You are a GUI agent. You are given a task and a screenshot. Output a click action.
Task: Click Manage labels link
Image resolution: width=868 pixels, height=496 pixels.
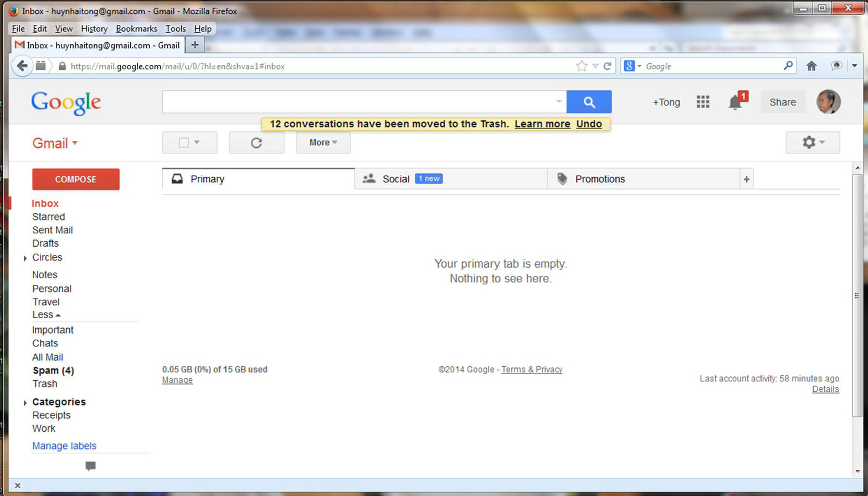pos(64,446)
